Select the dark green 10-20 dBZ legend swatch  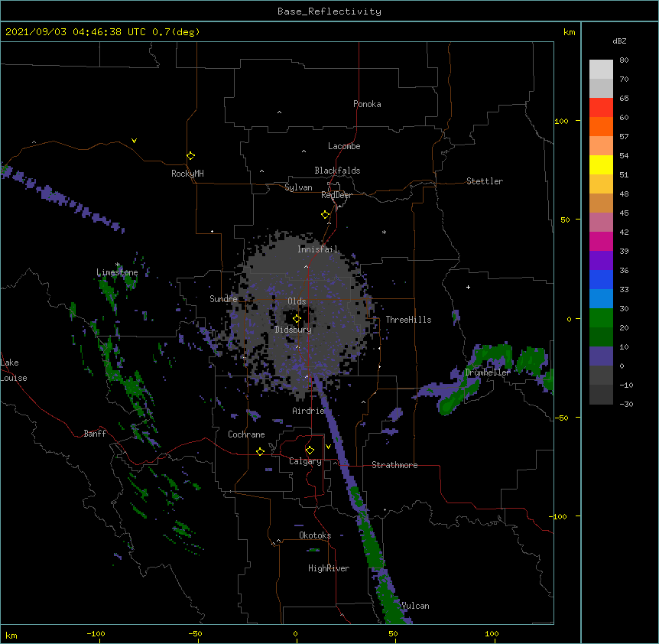click(601, 337)
